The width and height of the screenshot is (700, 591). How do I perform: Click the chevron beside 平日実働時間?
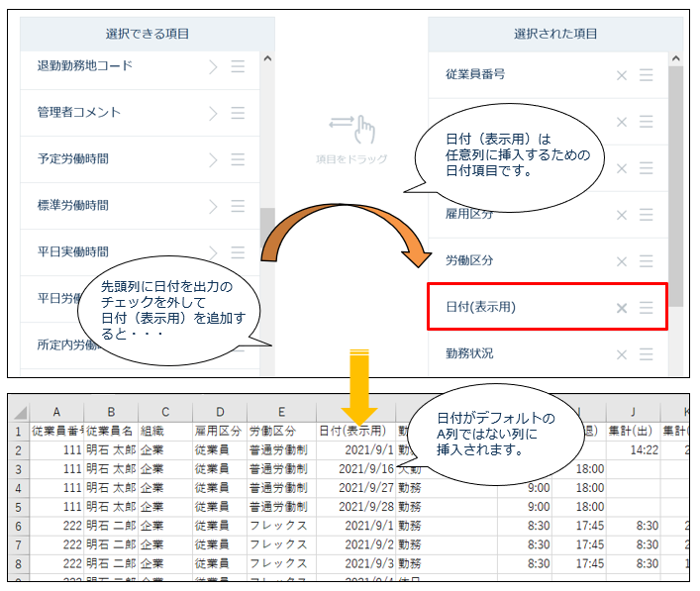click(x=213, y=251)
